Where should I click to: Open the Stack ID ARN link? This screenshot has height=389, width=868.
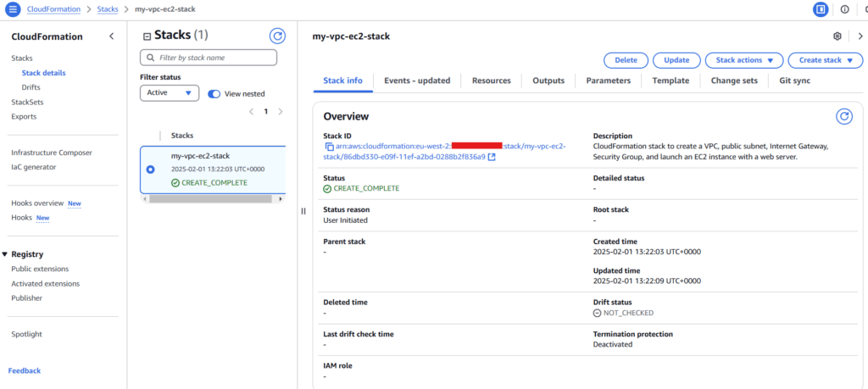click(x=445, y=152)
